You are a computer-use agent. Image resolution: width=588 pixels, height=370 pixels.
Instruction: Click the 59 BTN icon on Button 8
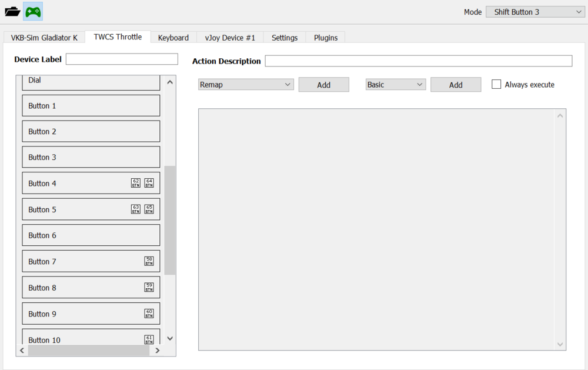149,288
